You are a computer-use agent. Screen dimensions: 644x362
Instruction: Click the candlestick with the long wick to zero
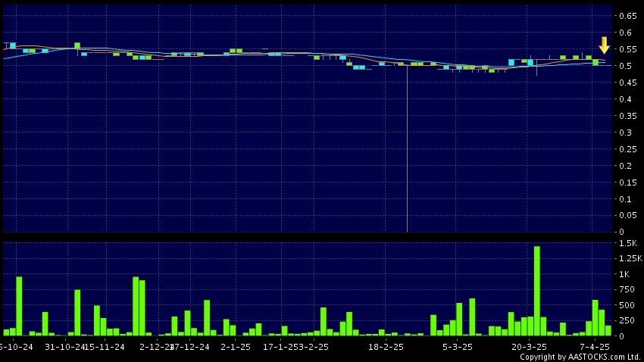coord(407,148)
